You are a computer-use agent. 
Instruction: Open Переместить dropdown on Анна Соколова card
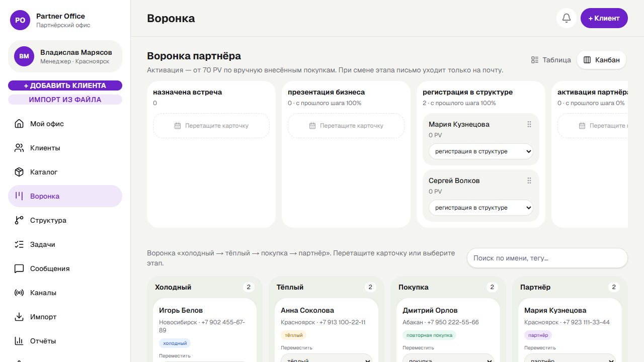327,358
